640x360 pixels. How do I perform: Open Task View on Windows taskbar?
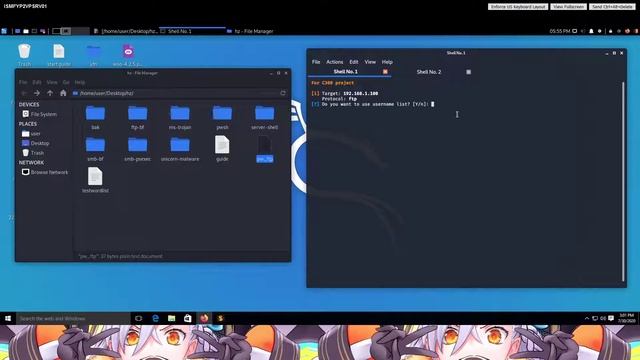coord(138,318)
